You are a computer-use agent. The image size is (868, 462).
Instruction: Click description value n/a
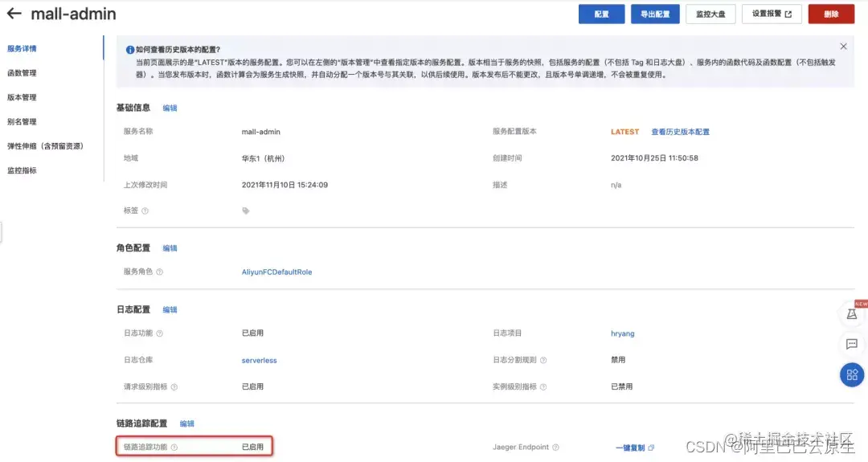[616, 185]
